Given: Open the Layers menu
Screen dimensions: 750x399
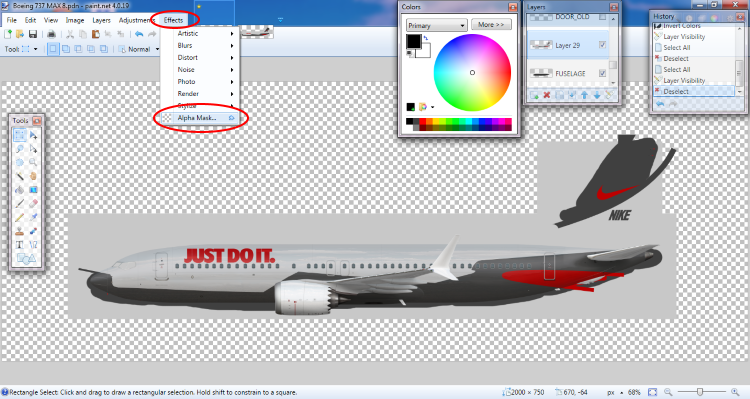Looking at the screenshot, I should click(101, 20).
